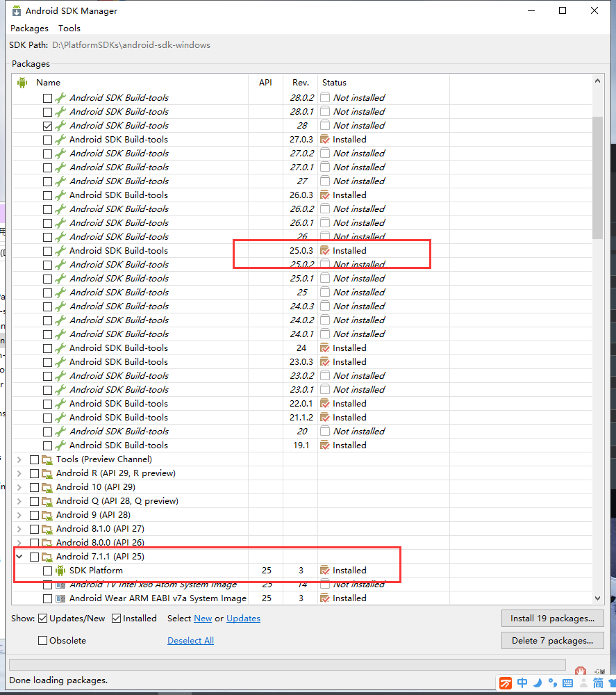
Task: Click the not-installed status icon for revision 28.0.1
Action: click(325, 111)
